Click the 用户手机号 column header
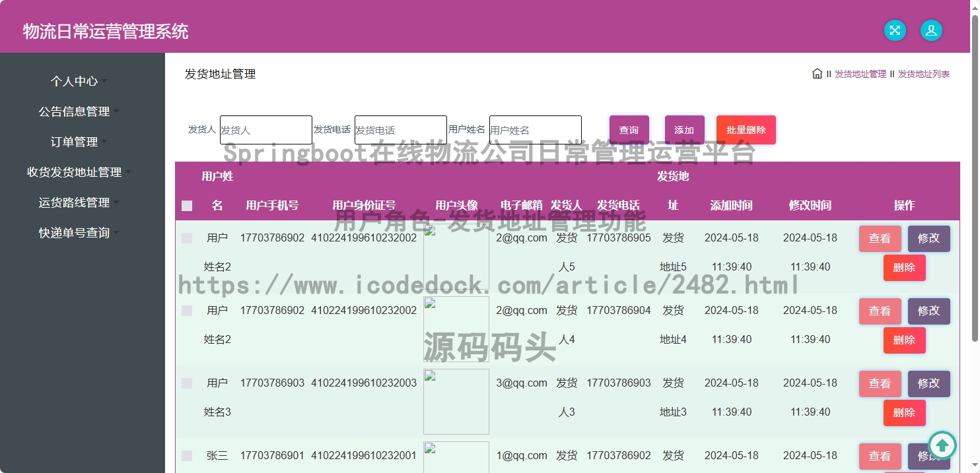 pyautogui.click(x=272, y=205)
